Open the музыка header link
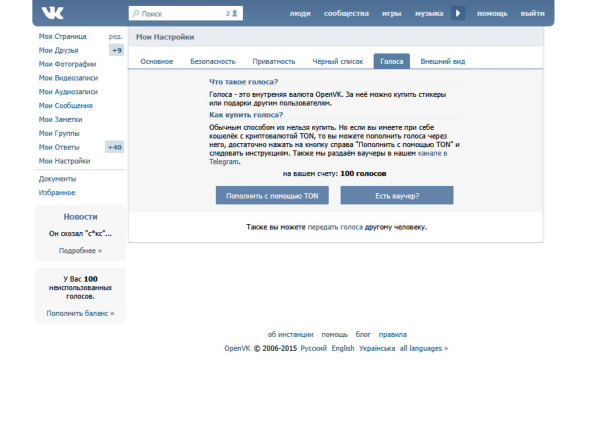 pos(429,13)
